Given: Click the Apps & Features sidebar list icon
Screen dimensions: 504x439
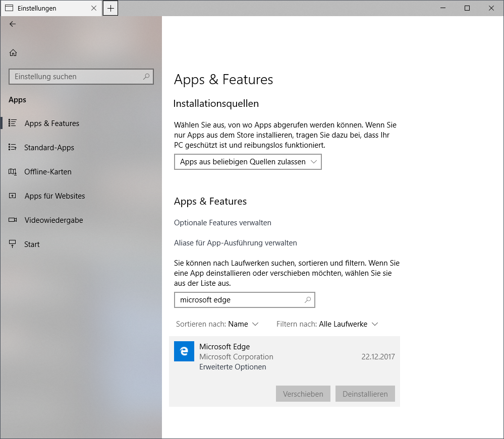Looking at the screenshot, I should 13,123.
